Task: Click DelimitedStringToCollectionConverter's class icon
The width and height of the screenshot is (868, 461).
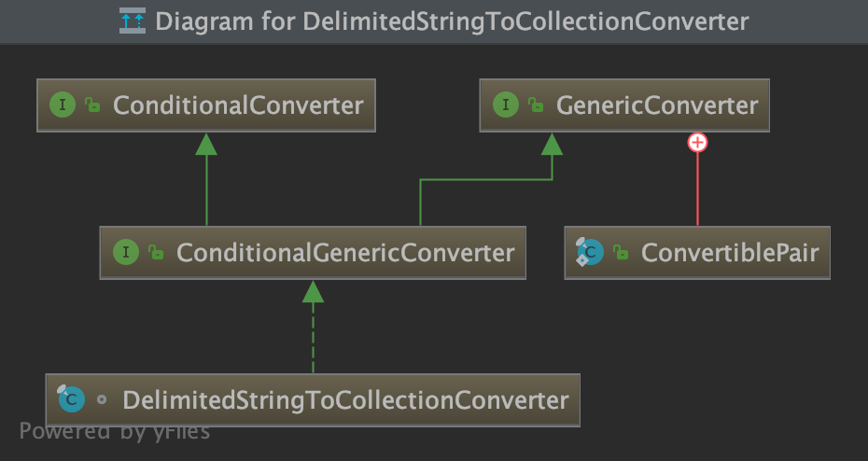Action: coord(70,399)
